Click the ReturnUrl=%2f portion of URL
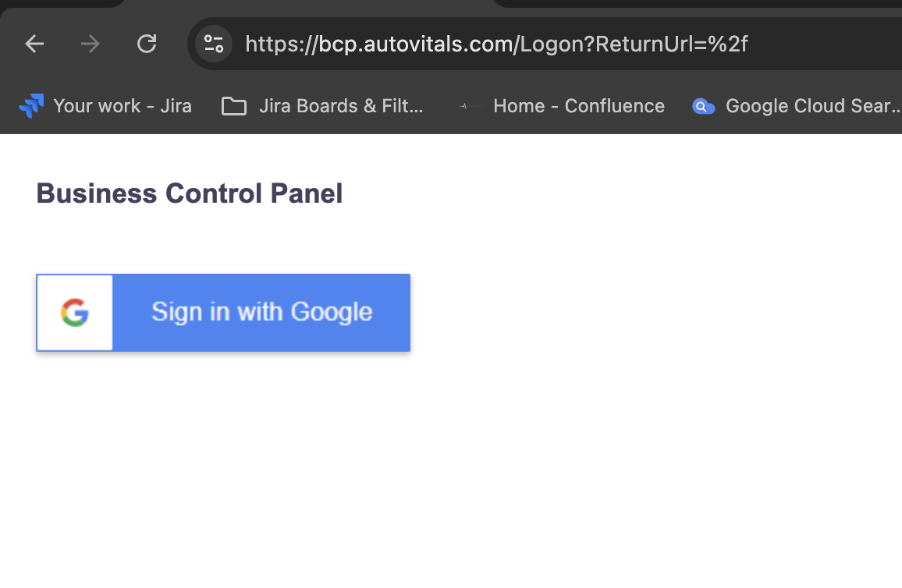This screenshot has width=902, height=588. 671,44
